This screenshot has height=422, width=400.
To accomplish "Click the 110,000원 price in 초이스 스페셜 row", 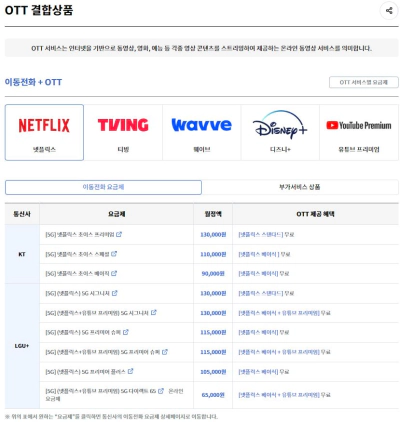I will [x=213, y=254].
